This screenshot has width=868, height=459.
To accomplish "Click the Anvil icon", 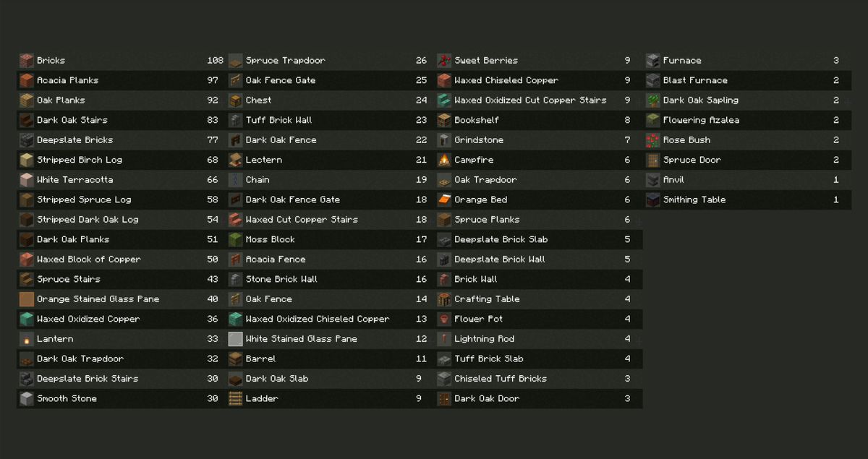I will [652, 180].
